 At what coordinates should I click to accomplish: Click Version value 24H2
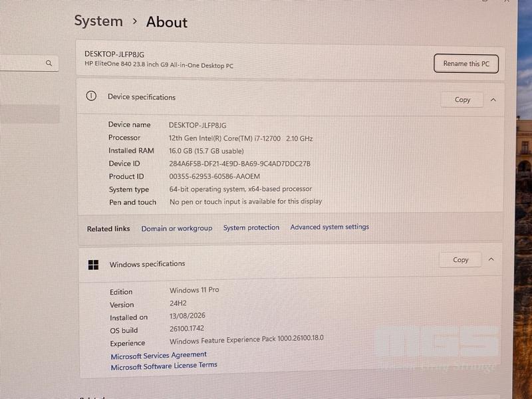pos(178,303)
